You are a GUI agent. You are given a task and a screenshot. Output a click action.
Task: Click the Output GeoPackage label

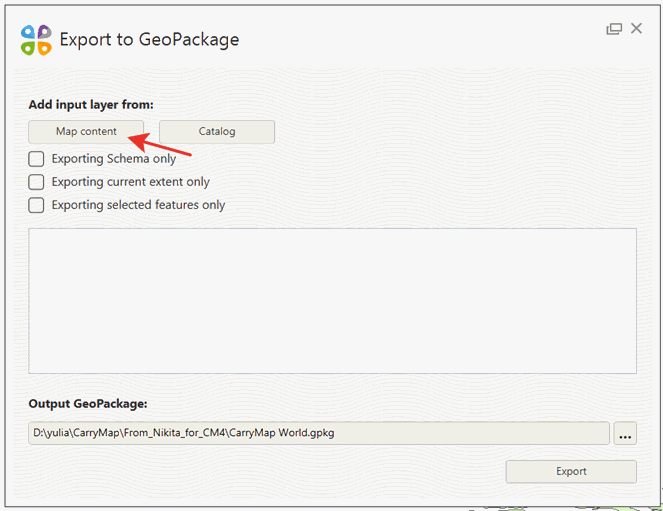coord(88,404)
